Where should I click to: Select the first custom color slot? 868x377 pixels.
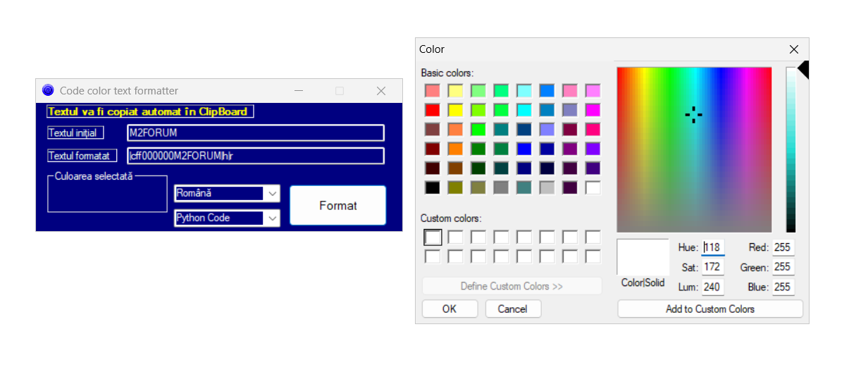point(433,237)
